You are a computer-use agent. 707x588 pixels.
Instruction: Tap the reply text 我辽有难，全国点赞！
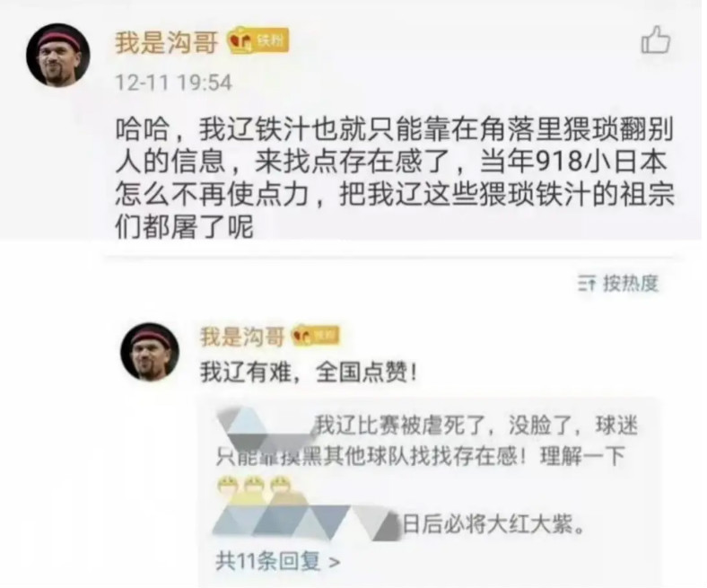click(x=309, y=373)
